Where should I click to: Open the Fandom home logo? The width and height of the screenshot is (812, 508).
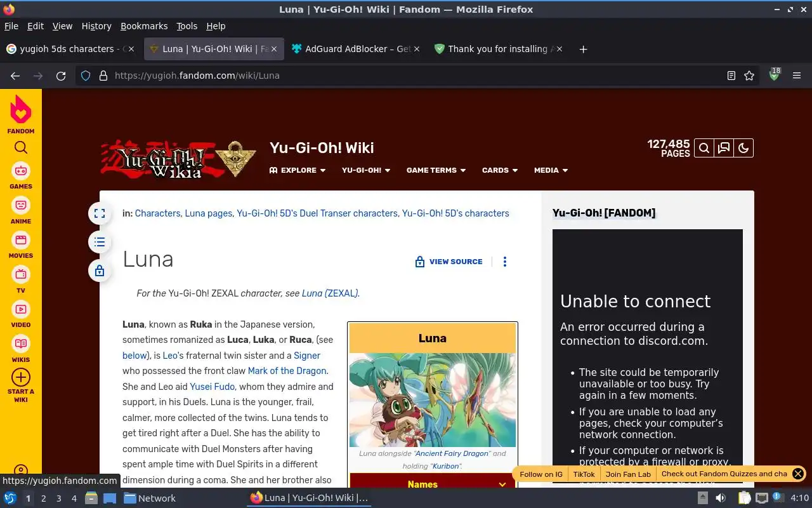pyautogui.click(x=21, y=114)
